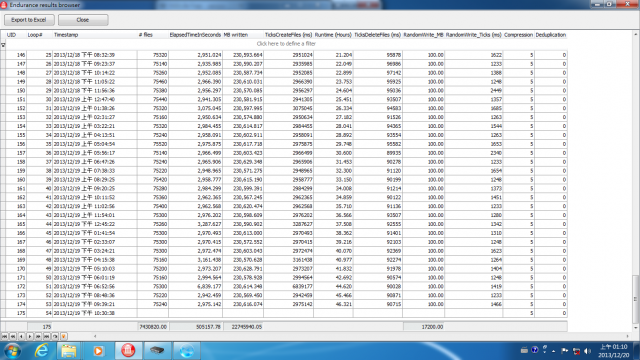Click the Endurance results browser title icon

click(x=4, y=5)
